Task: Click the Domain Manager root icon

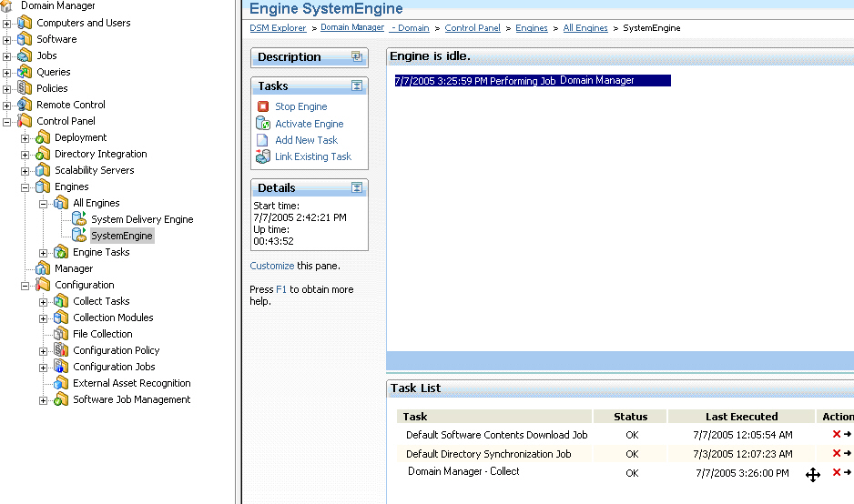Action: [x=6, y=6]
